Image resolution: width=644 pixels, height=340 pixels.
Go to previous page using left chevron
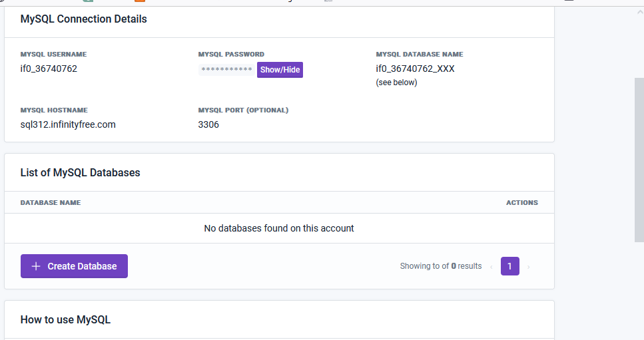(491, 267)
